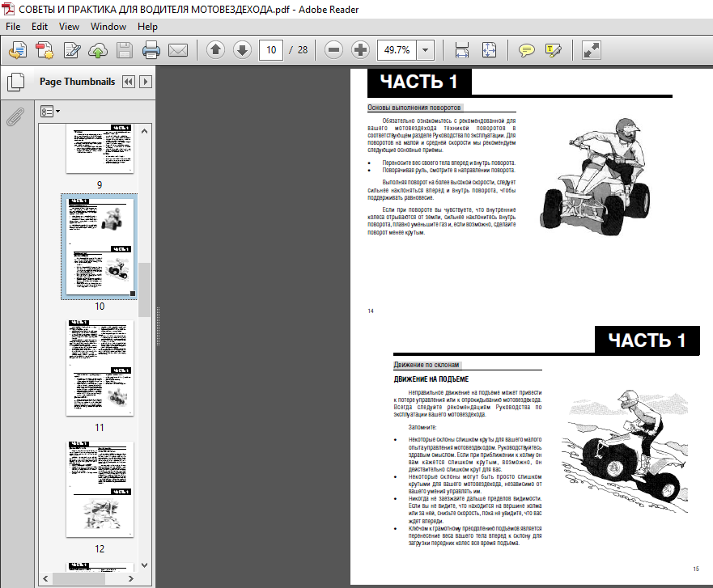713x588 pixels.
Task: Click the Save floppy disk icon
Action: tap(124, 50)
